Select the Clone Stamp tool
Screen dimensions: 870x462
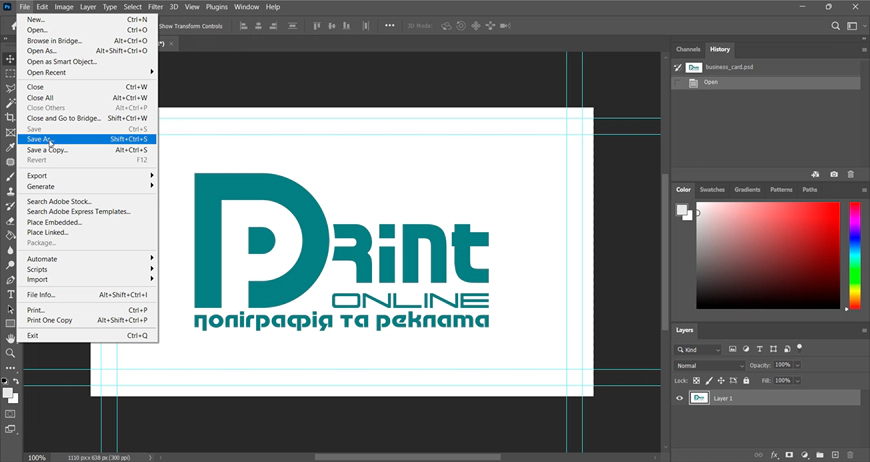pos(10,191)
